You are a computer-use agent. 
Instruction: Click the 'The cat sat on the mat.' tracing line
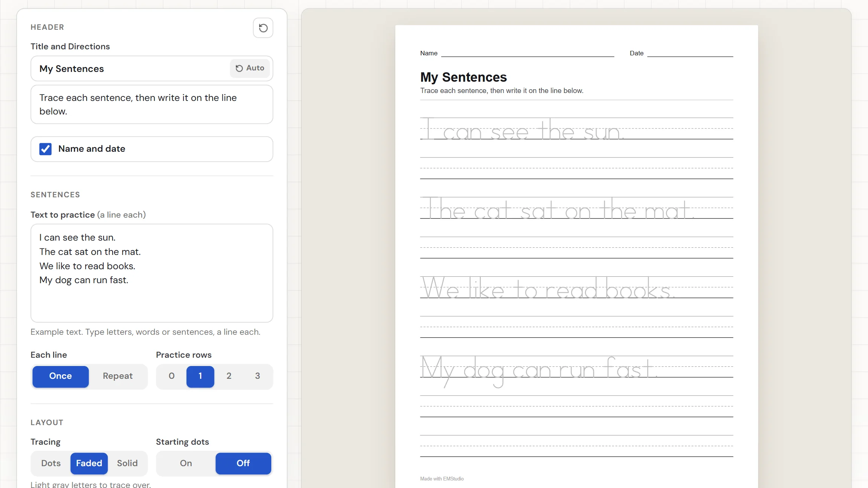point(558,209)
